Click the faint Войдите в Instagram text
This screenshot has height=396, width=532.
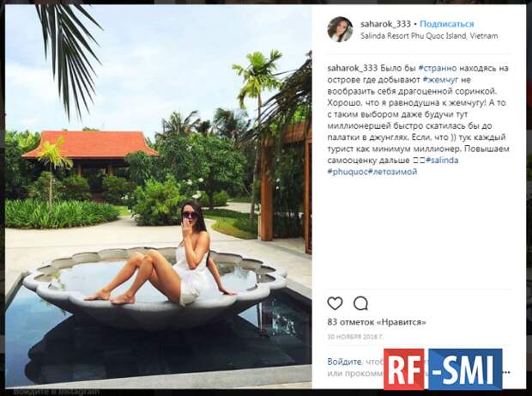[57, 392]
